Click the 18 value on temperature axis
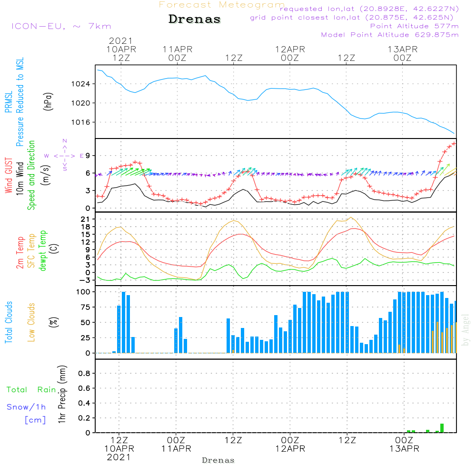 click(85, 227)
